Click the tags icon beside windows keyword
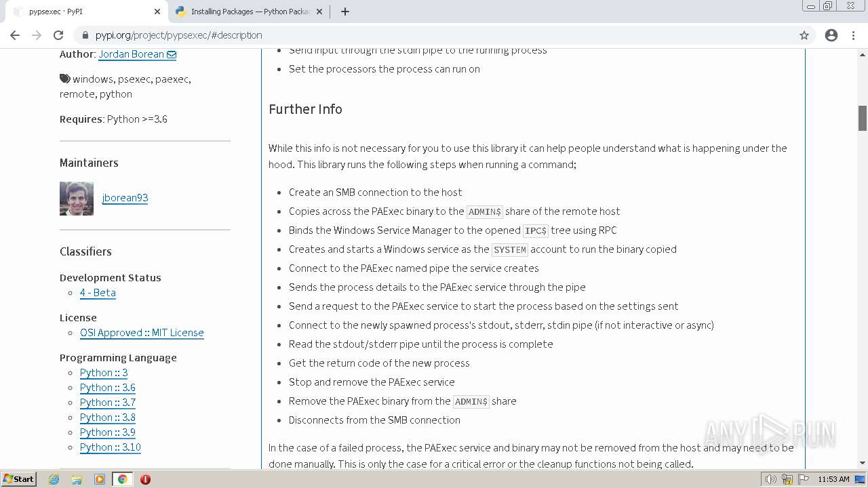The image size is (868, 488). (64, 79)
